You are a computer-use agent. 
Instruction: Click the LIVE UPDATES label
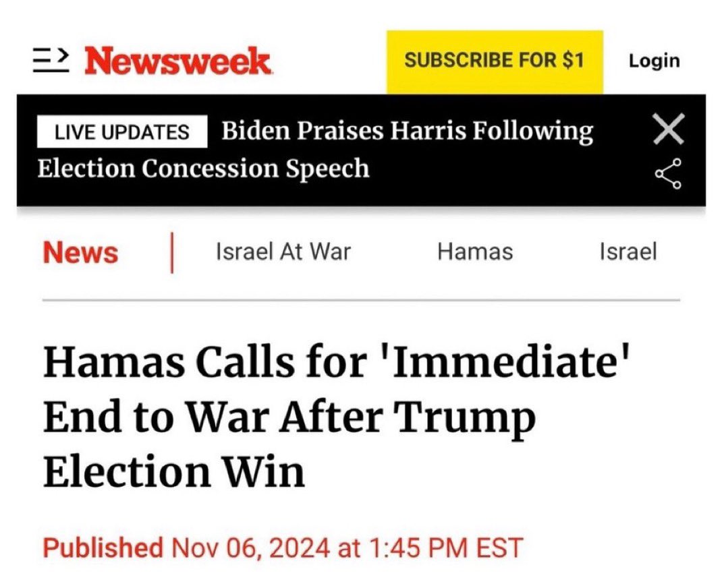click(x=122, y=132)
